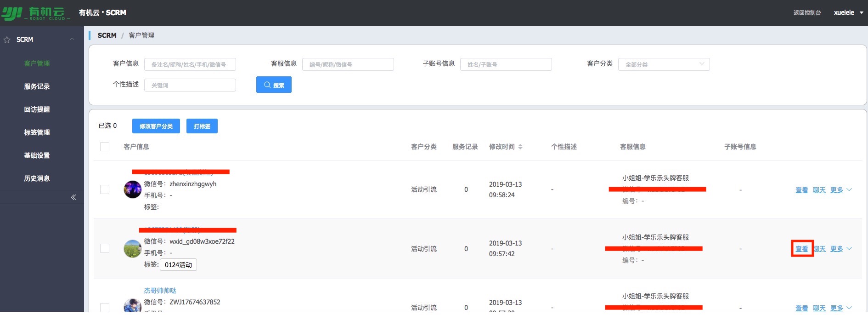Click 返回控制台 in the top bar
868x315 pixels.
(x=807, y=13)
